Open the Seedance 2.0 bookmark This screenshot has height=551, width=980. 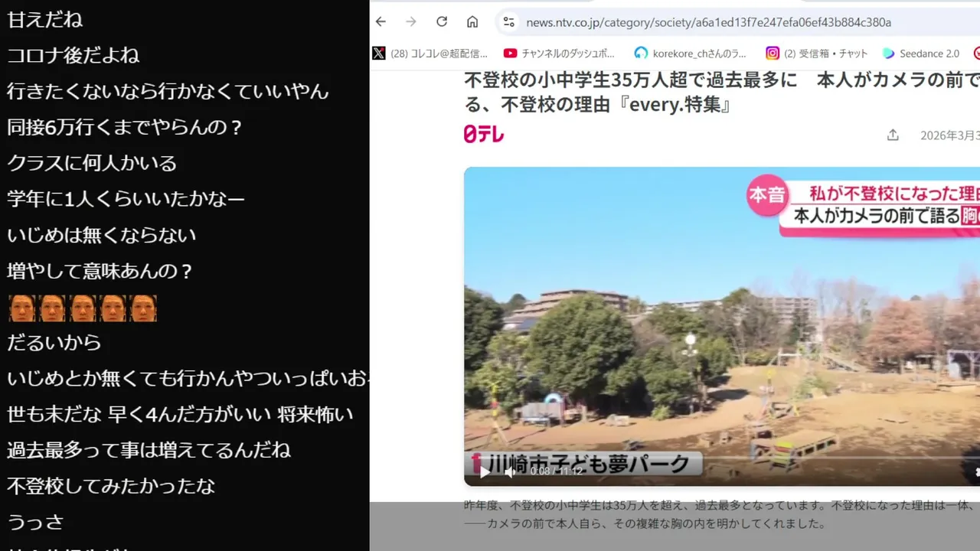point(921,53)
